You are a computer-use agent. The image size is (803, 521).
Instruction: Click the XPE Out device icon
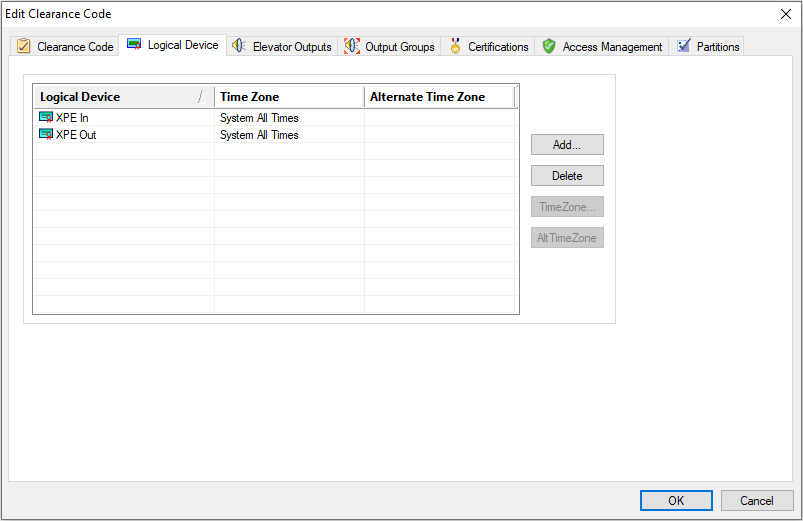(x=46, y=135)
